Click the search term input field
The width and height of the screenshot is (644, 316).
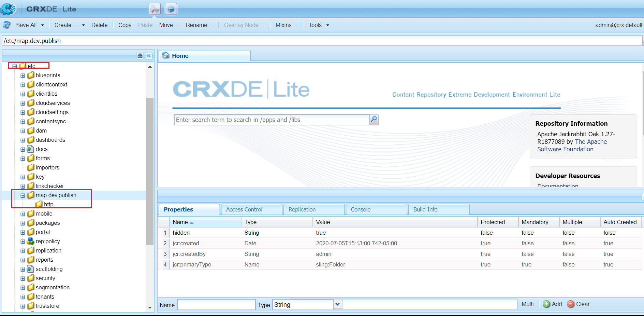point(272,120)
